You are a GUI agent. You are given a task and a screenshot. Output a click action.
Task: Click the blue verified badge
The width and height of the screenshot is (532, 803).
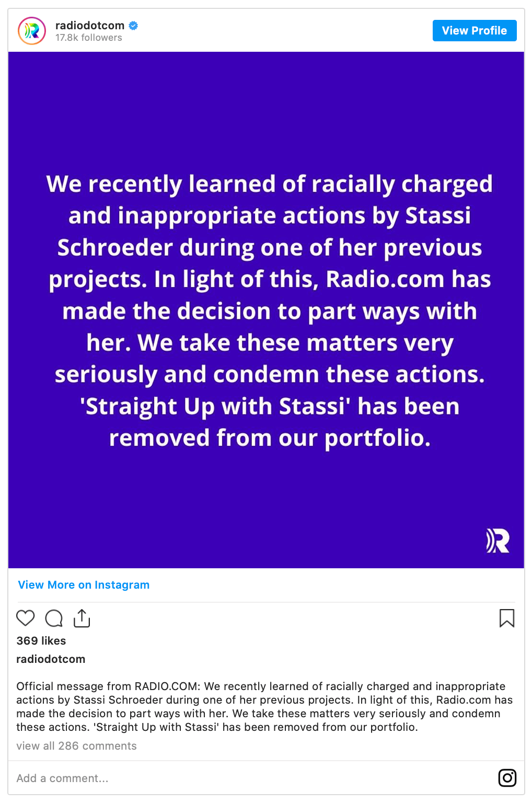(133, 25)
